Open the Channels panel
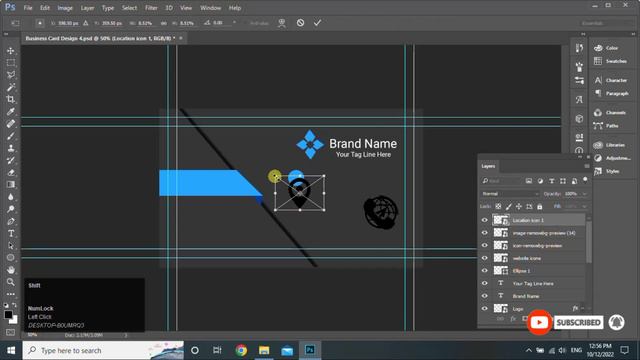640x360 pixels. [611, 113]
